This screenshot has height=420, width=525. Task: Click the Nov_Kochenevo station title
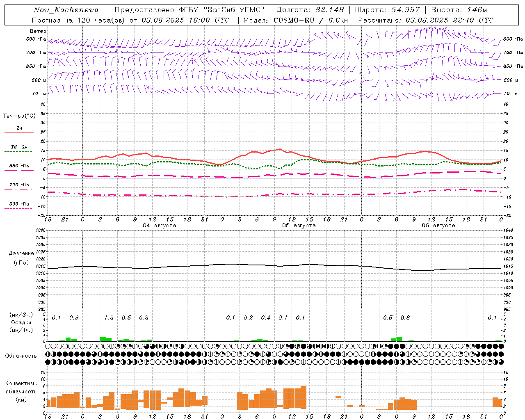(x=66, y=10)
